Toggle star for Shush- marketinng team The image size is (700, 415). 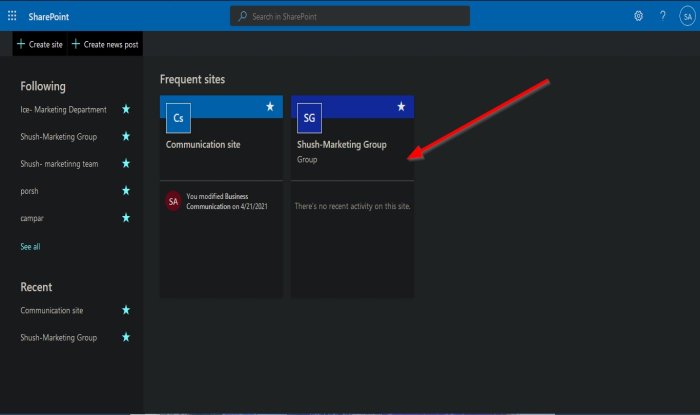pyautogui.click(x=126, y=163)
